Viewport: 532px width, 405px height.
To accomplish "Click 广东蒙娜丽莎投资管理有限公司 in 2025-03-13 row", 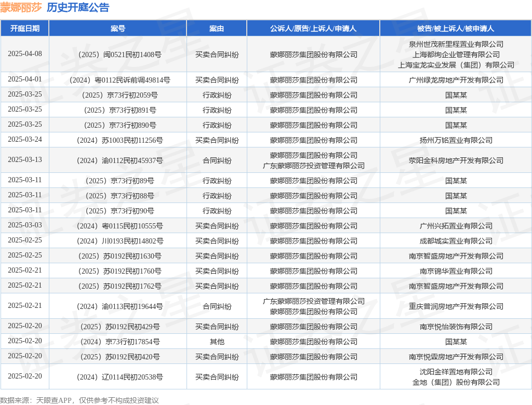I will [313, 166].
